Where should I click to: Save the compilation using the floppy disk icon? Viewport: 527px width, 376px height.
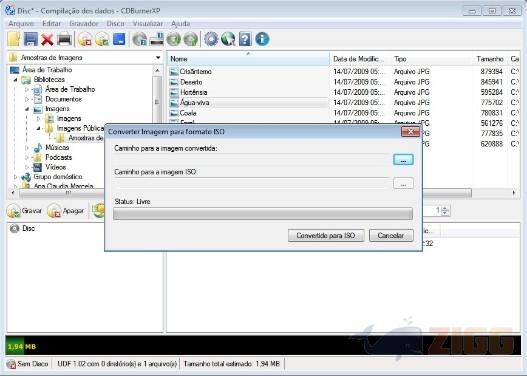point(31,39)
